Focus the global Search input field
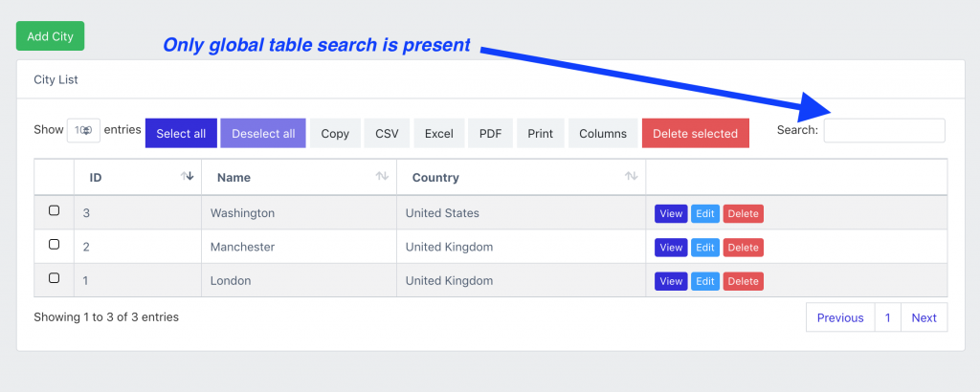 coord(884,131)
